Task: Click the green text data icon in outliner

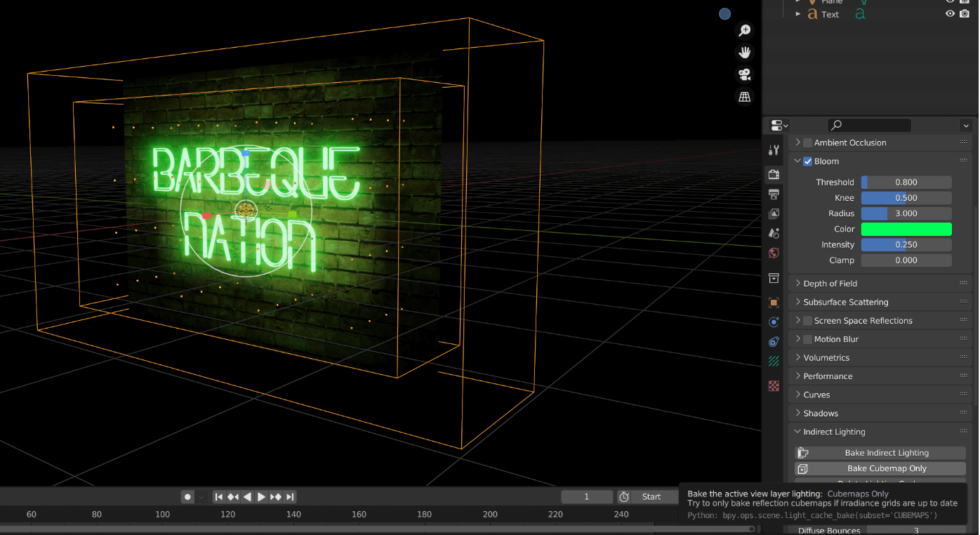Action: click(x=860, y=14)
